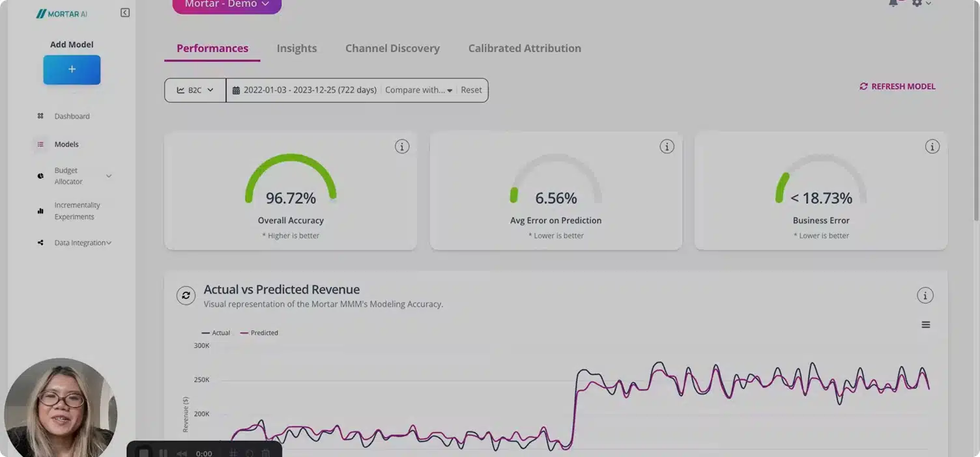Switch to the Channel Discovery tab
The image size is (980, 457).
pos(392,48)
